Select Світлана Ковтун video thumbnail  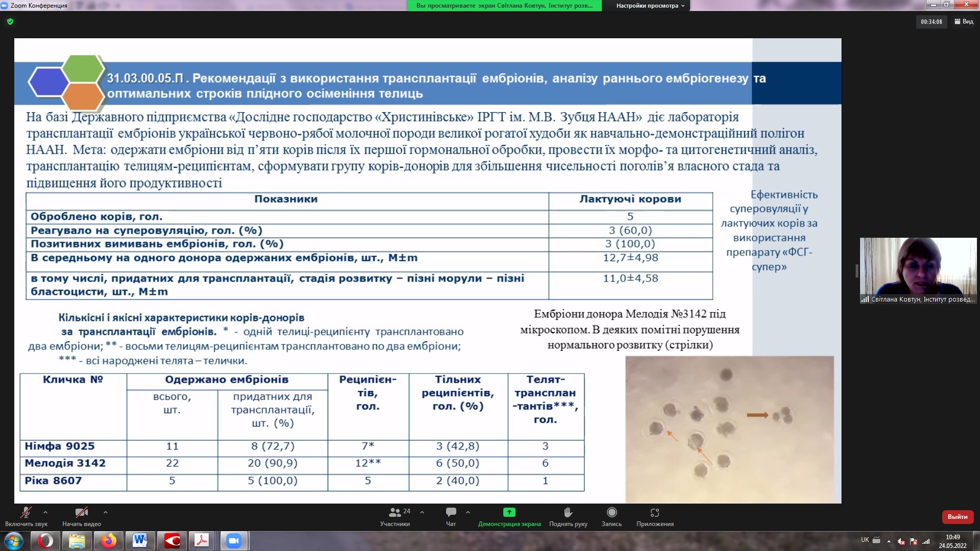[x=918, y=271]
